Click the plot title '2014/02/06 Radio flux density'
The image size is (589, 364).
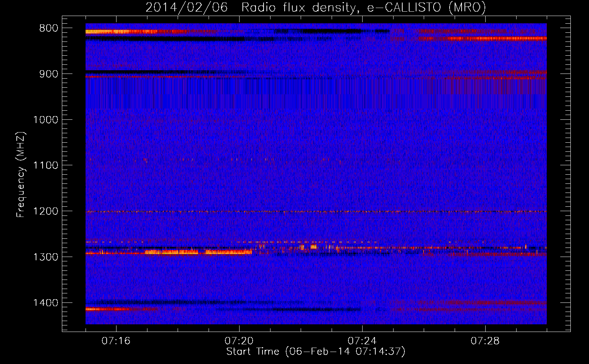252,8
